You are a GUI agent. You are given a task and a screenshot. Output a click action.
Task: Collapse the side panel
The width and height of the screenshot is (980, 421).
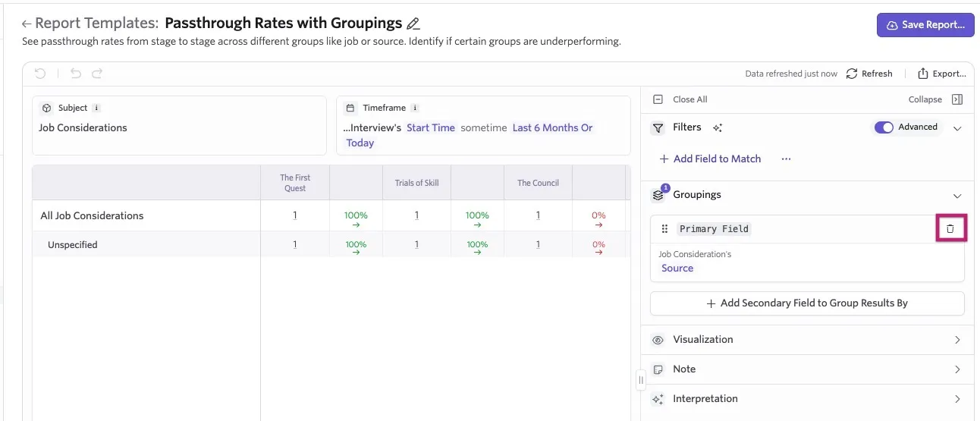pyautogui.click(x=935, y=99)
